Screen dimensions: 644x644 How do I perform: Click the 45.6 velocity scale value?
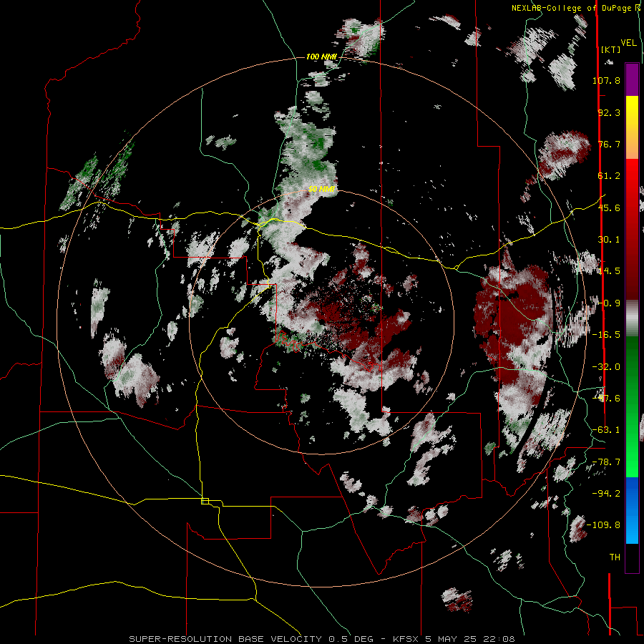pos(609,208)
